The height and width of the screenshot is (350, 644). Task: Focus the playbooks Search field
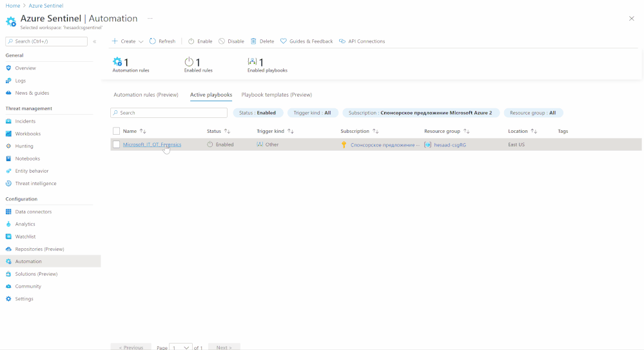coord(169,113)
